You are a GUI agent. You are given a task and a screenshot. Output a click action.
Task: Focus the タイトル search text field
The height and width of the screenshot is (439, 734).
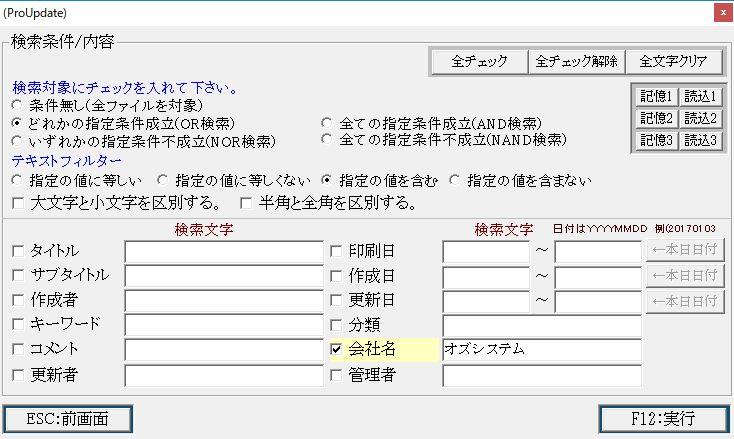click(x=224, y=252)
